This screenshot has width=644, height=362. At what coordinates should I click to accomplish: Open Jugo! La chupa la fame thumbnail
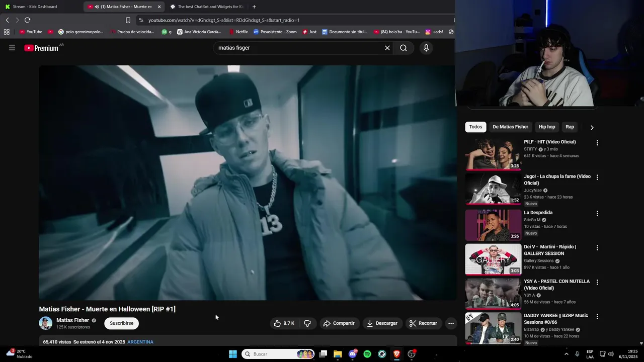click(493, 189)
